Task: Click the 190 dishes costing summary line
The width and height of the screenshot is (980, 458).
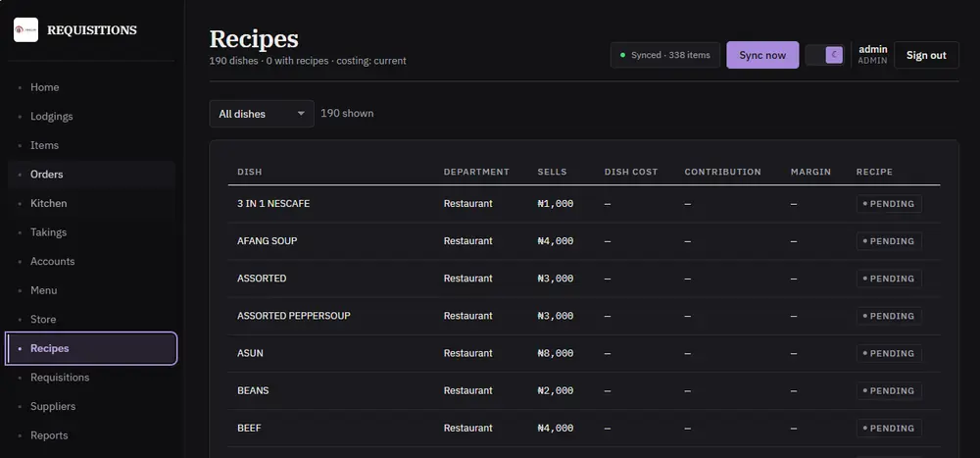Action: click(x=308, y=61)
